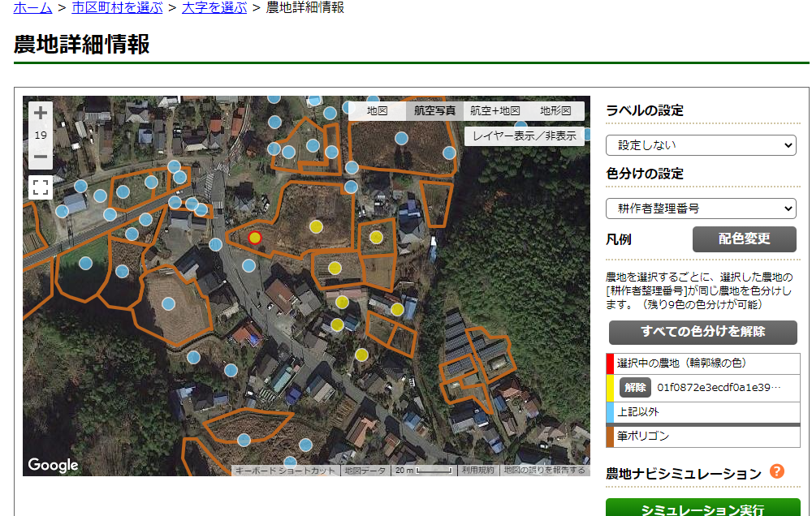Click 解除 button for 01f0872e3ecdf0a1e39 entry

click(x=635, y=388)
